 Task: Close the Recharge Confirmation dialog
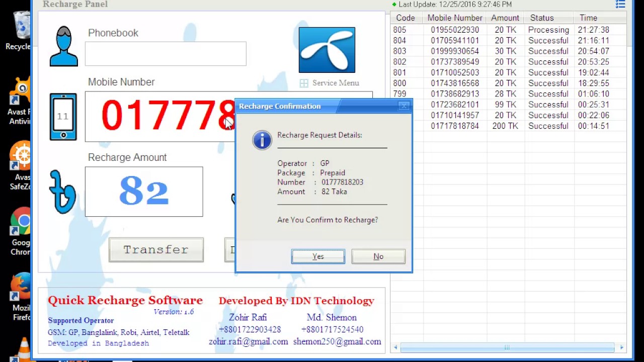[404, 106]
